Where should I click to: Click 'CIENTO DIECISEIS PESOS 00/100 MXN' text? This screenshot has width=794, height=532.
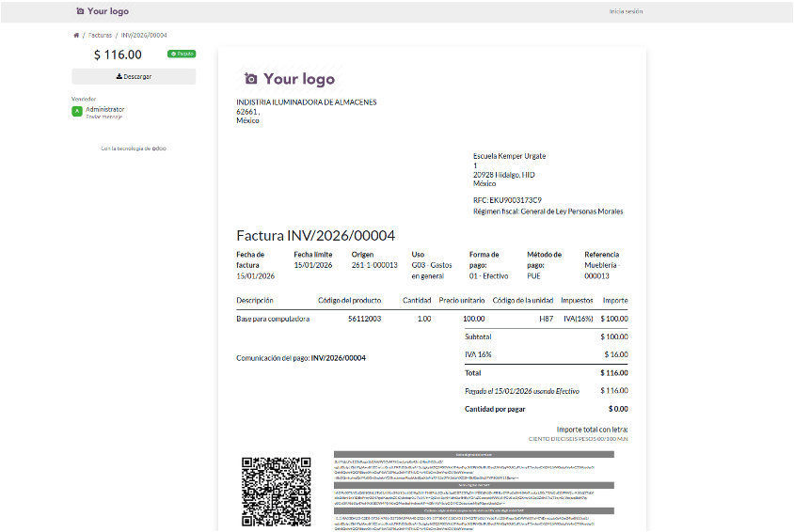pyautogui.click(x=579, y=439)
